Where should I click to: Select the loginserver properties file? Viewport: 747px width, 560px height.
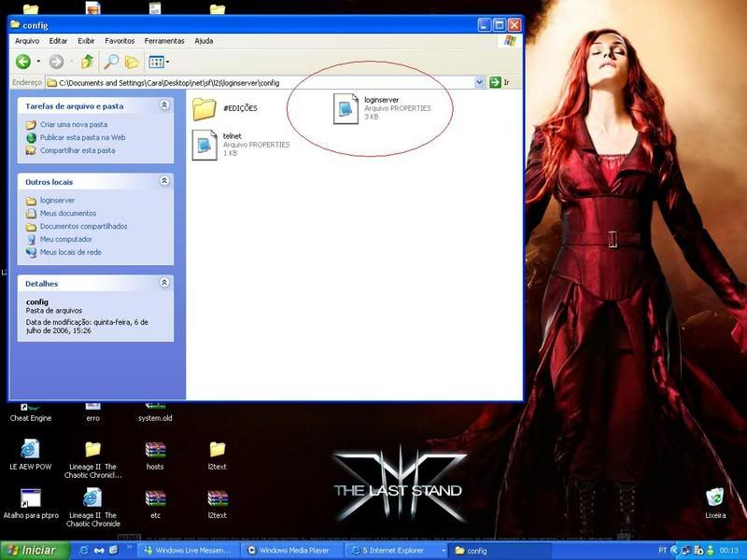point(346,108)
